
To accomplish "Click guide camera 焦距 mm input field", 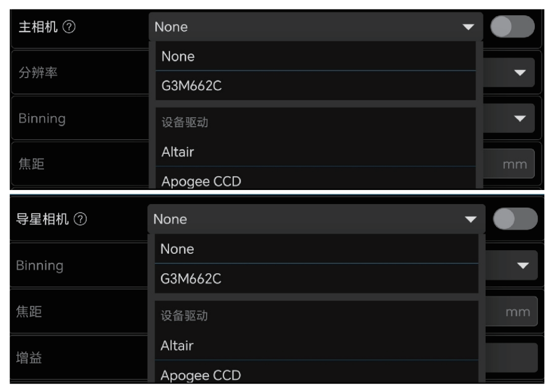I will tap(512, 311).
